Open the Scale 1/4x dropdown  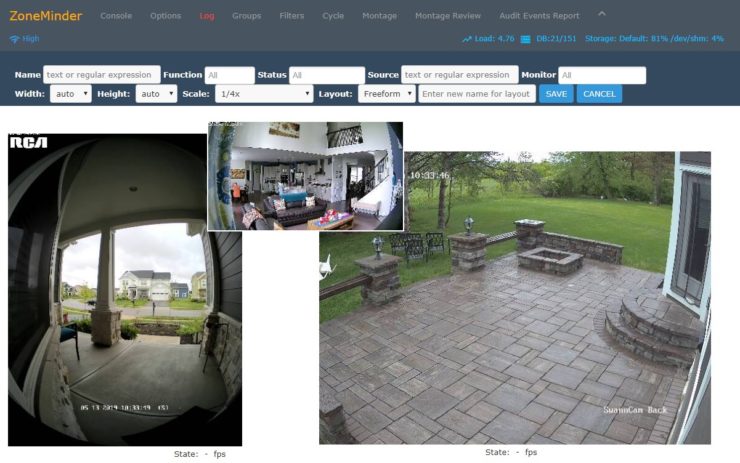pyautogui.click(x=264, y=94)
